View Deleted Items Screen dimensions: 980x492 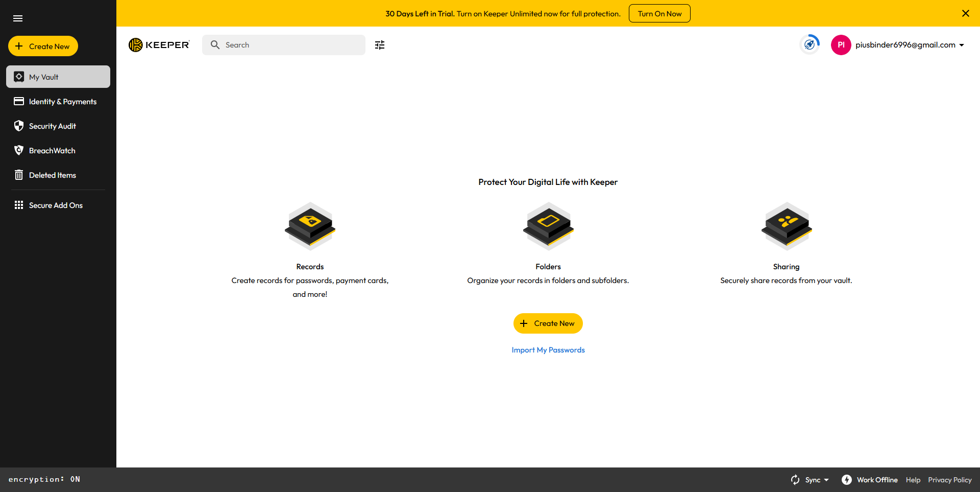(52, 175)
